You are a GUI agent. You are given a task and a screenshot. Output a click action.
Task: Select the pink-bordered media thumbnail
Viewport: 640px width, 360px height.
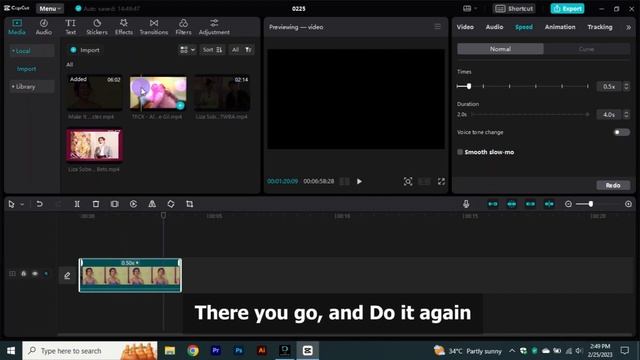[94, 145]
